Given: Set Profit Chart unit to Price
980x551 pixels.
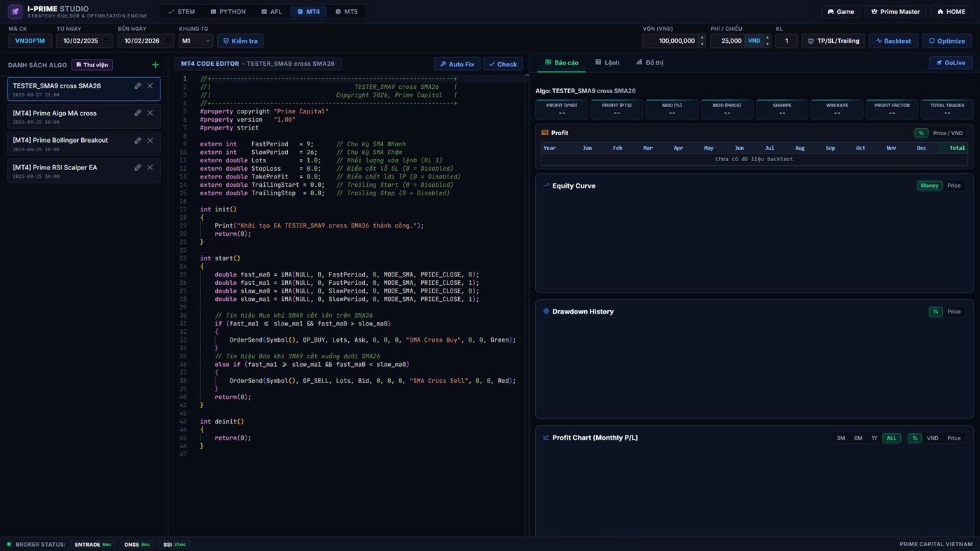Looking at the screenshot, I should [x=954, y=438].
